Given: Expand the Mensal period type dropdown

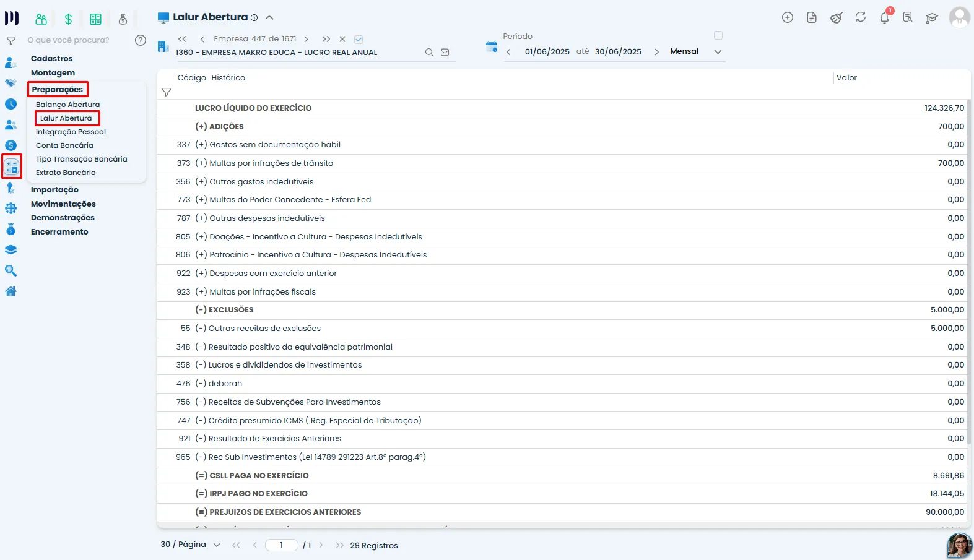Looking at the screenshot, I should point(718,52).
